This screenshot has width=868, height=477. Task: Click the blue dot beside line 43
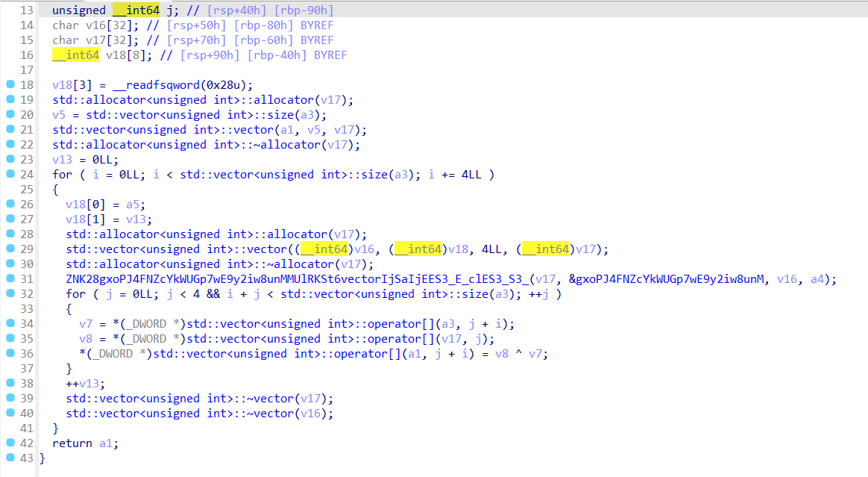pyautogui.click(x=10, y=458)
